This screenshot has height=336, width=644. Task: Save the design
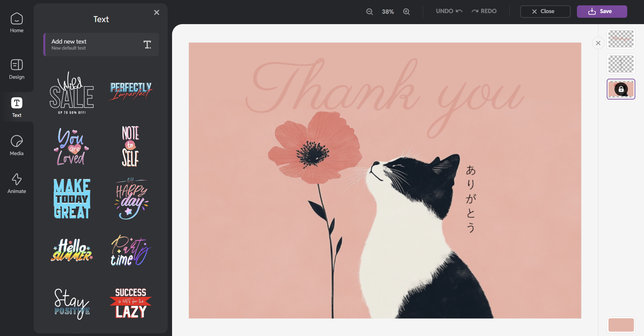602,11
